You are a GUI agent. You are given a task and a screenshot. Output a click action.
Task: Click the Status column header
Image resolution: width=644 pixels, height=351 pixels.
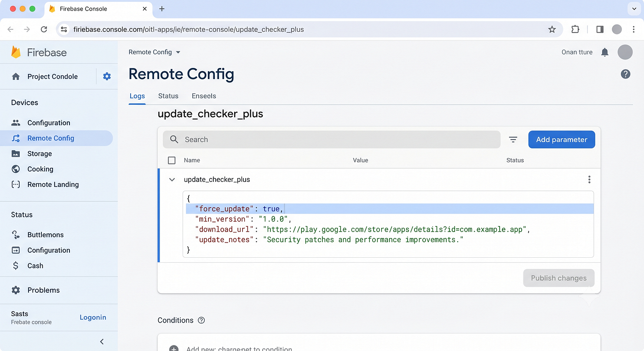coord(515,160)
